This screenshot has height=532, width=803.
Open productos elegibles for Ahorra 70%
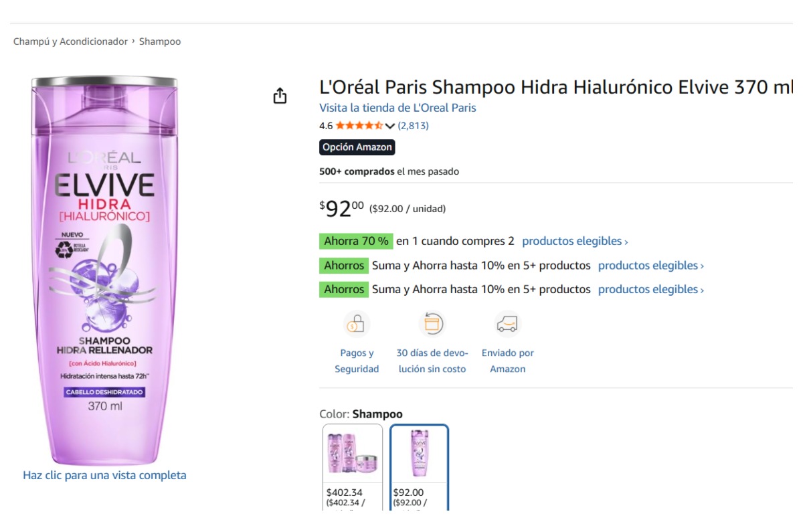point(575,242)
